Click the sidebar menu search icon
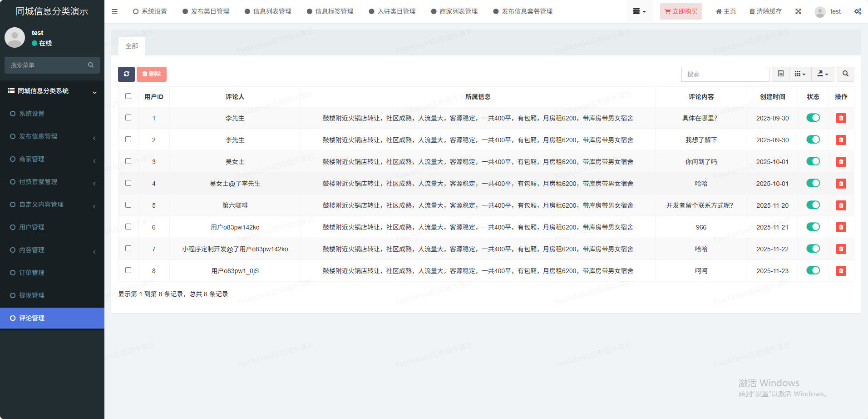 coord(91,65)
